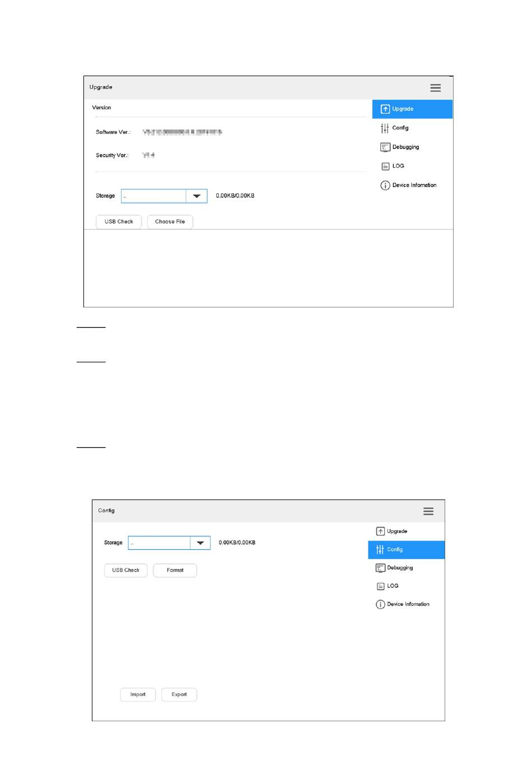Click Upgrade arrow icon in Config window sidebar
532x761 pixels.
(380, 531)
